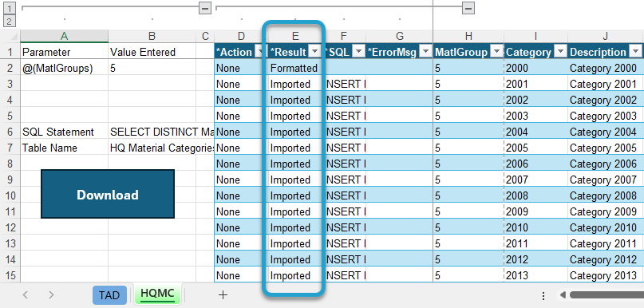Click horizontal scrollbar left arrow
The image size is (644, 308).
563,295
